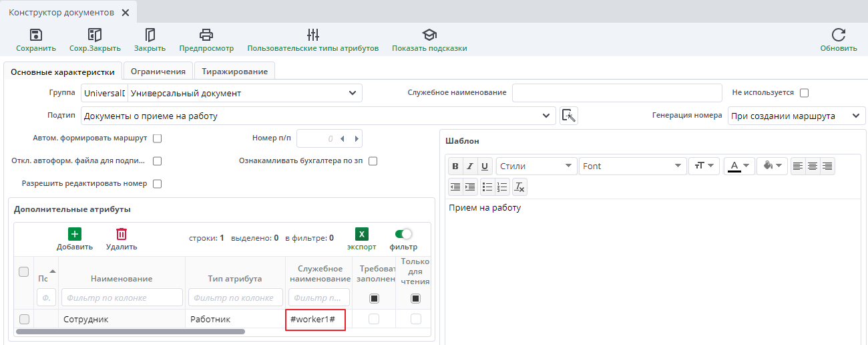
Task: Open the 'Стили' styles dropdown
Action: [537, 166]
